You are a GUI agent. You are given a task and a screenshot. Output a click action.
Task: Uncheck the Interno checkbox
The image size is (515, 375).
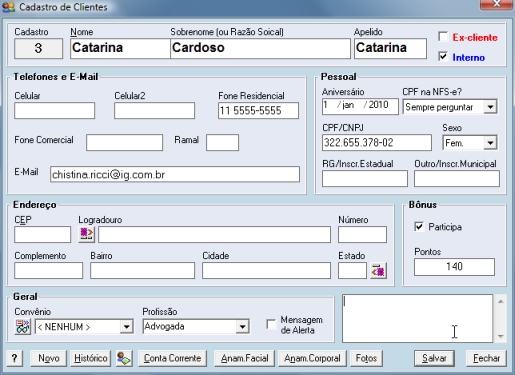tap(443, 56)
